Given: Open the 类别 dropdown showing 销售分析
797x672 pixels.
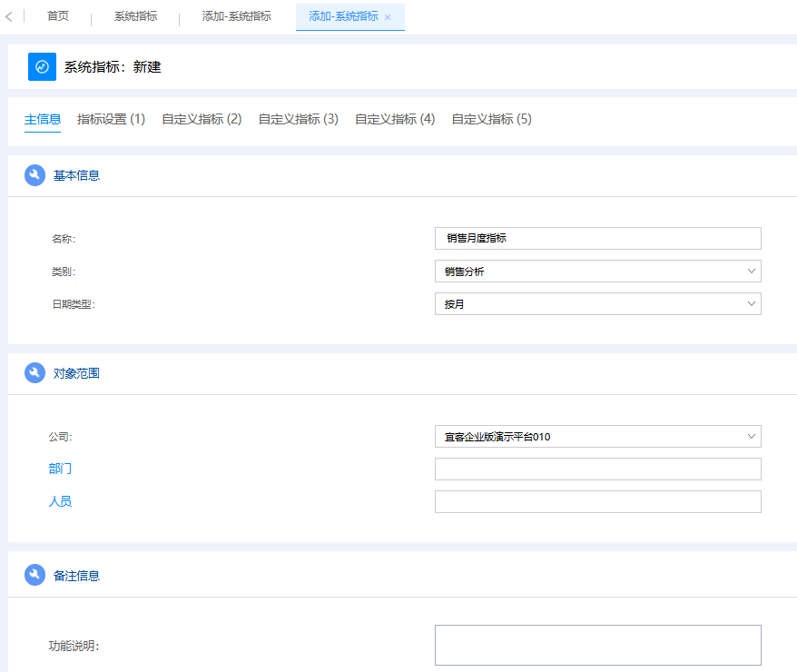Looking at the screenshot, I should [597, 271].
